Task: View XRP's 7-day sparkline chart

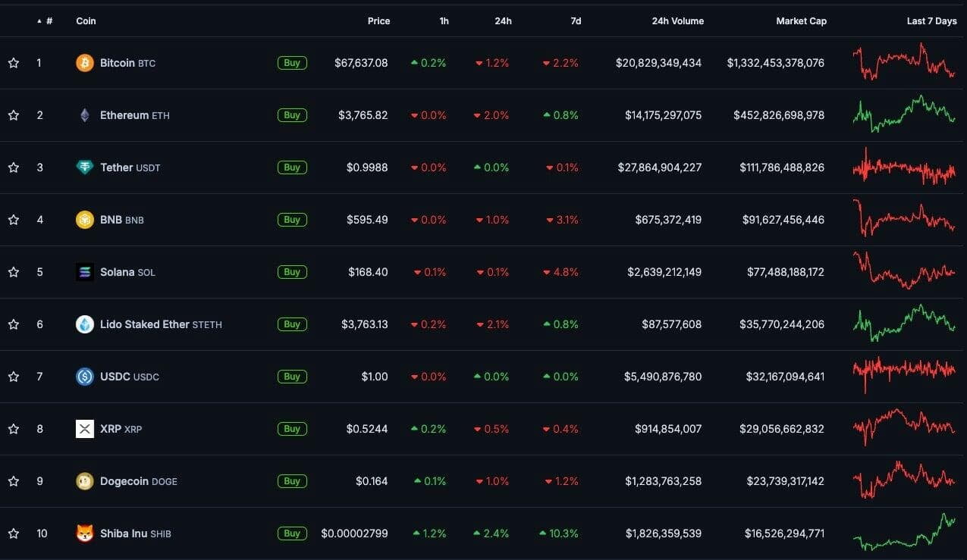Action: 904,427
